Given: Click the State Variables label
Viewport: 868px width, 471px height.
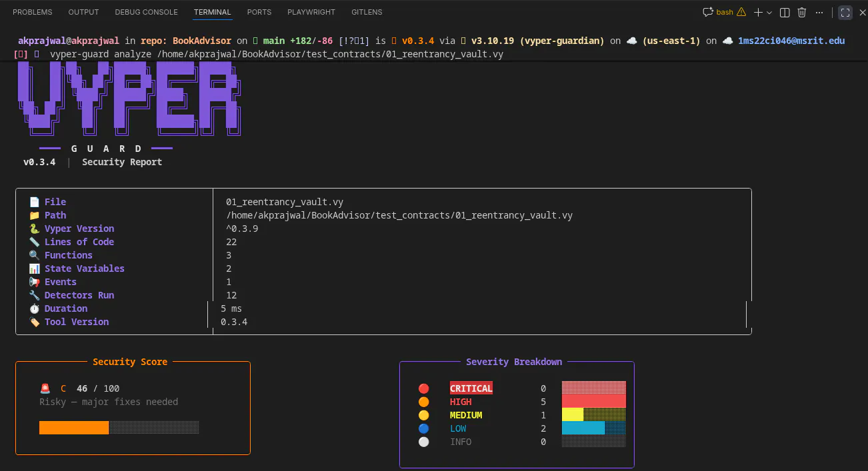Looking at the screenshot, I should 85,268.
